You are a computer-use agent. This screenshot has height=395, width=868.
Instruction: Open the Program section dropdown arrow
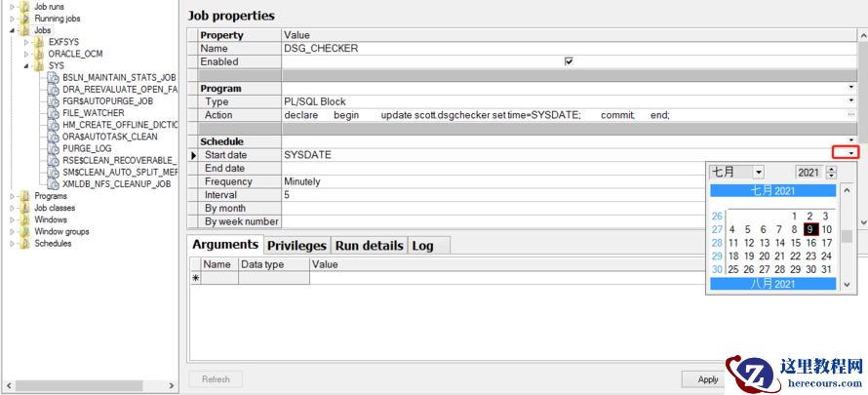tap(851, 88)
